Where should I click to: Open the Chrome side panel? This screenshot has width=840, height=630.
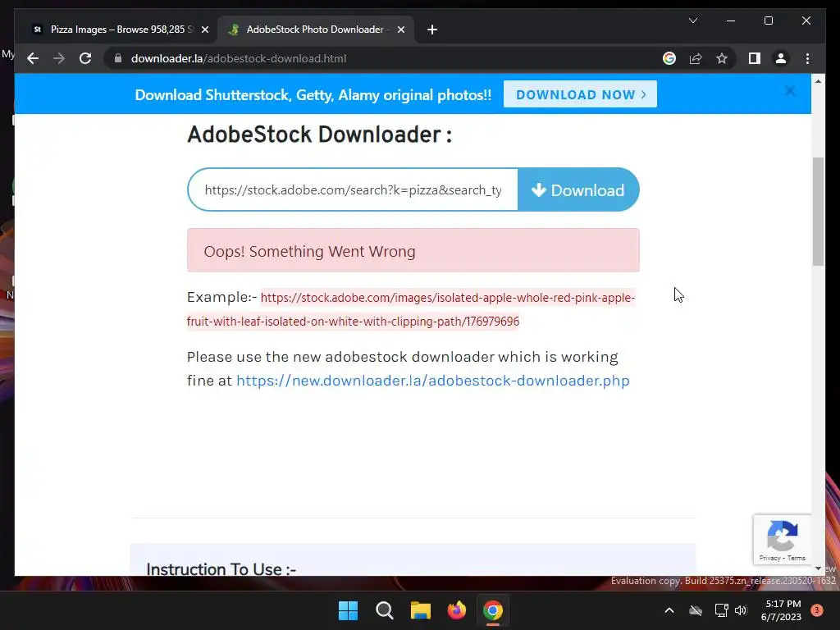[755, 58]
